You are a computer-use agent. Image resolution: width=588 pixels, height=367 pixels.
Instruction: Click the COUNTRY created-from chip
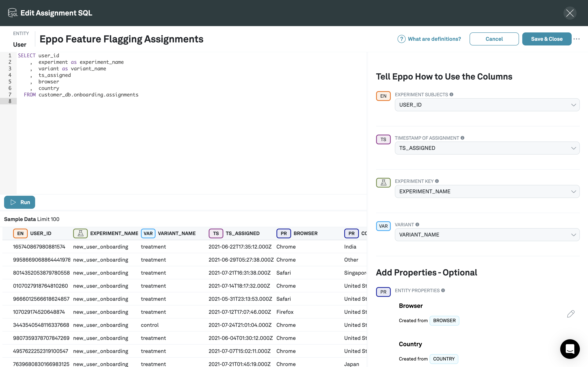[444, 359]
